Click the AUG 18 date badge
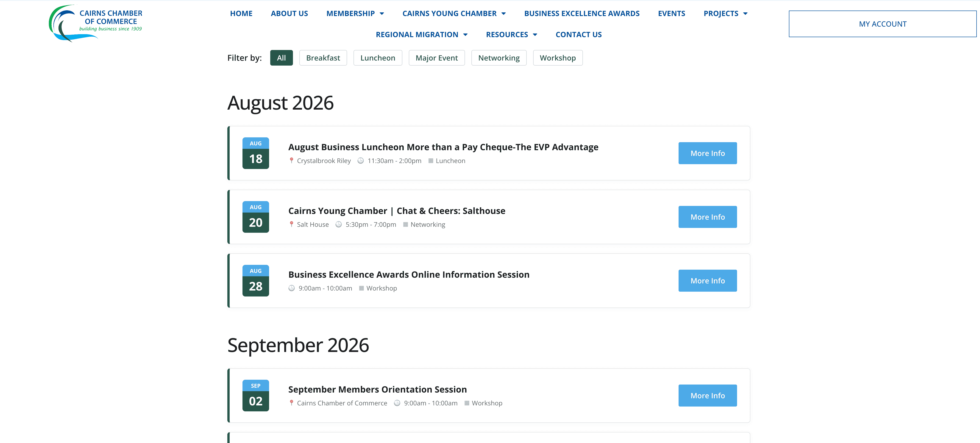The width and height of the screenshot is (980, 443). click(x=256, y=153)
